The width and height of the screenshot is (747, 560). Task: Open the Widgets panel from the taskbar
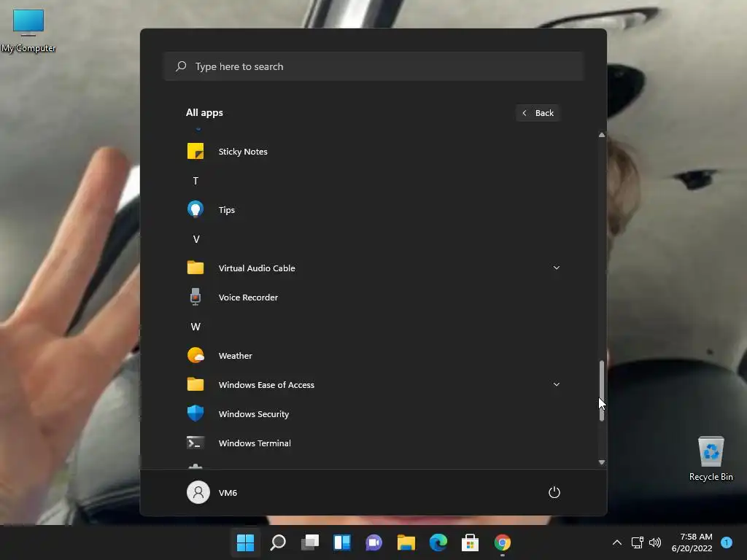pos(342,542)
